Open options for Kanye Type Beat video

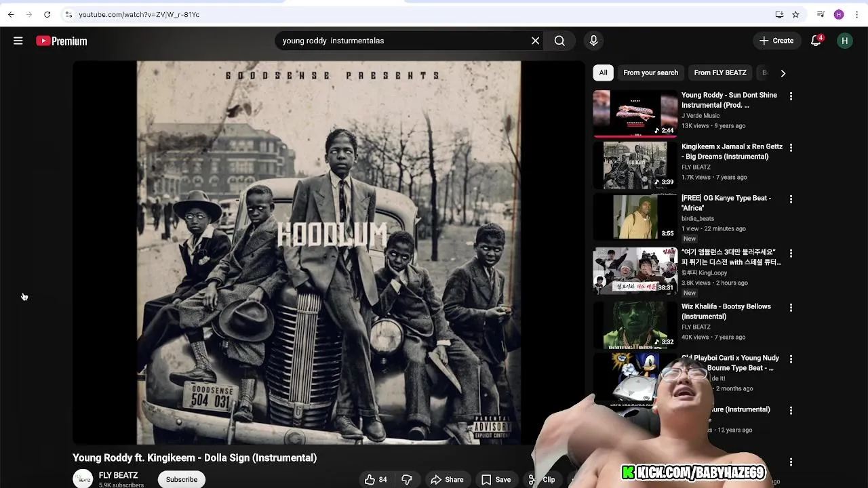click(x=791, y=199)
